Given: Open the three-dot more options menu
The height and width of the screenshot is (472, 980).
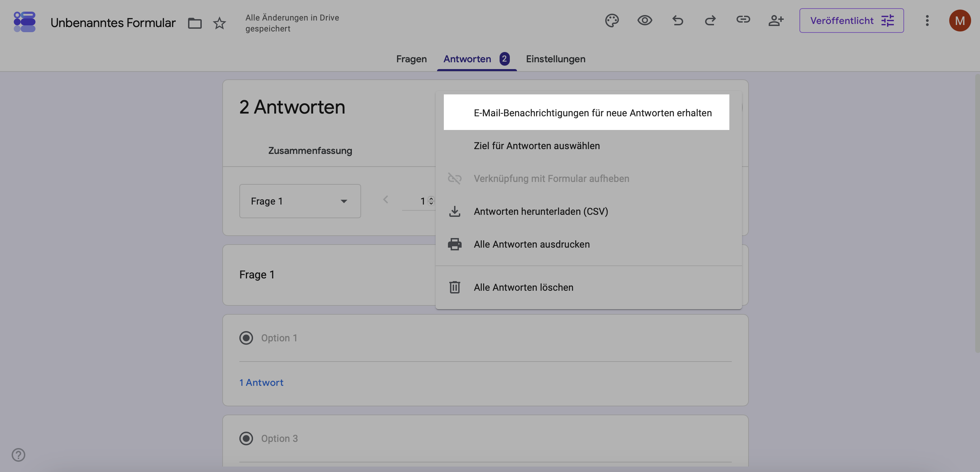Looking at the screenshot, I should click(927, 21).
